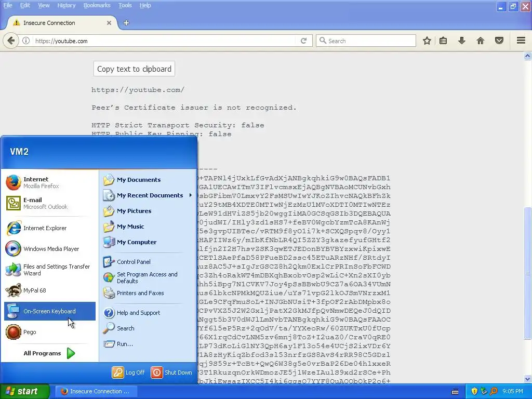Click the Pocket toolbar icon

[499, 41]
